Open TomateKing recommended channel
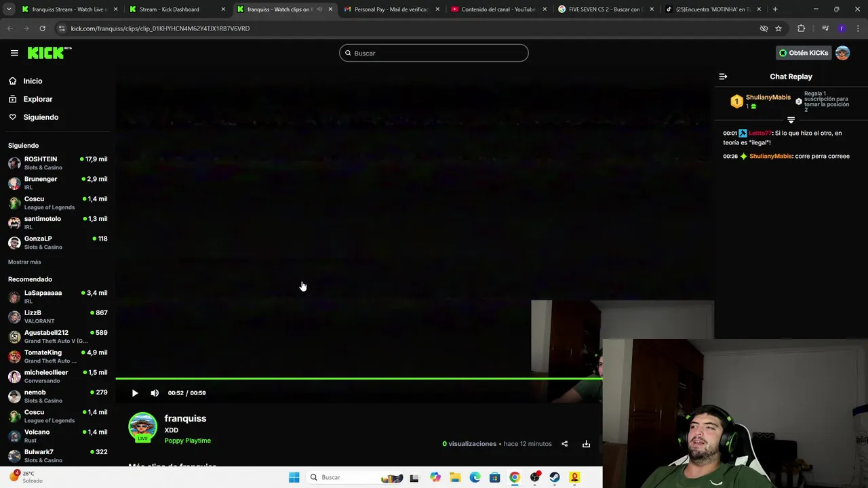Viewport: 868px width, 488px height. tap(58, 357)
